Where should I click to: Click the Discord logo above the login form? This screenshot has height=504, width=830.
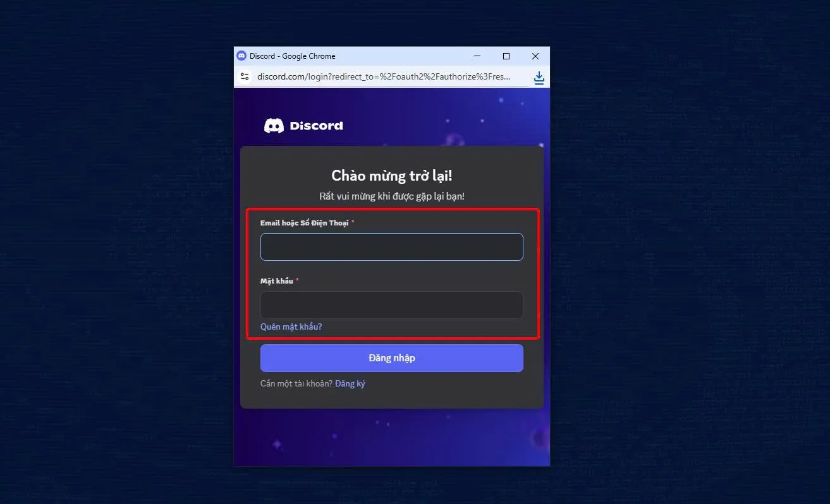click(x=303, y=124)
